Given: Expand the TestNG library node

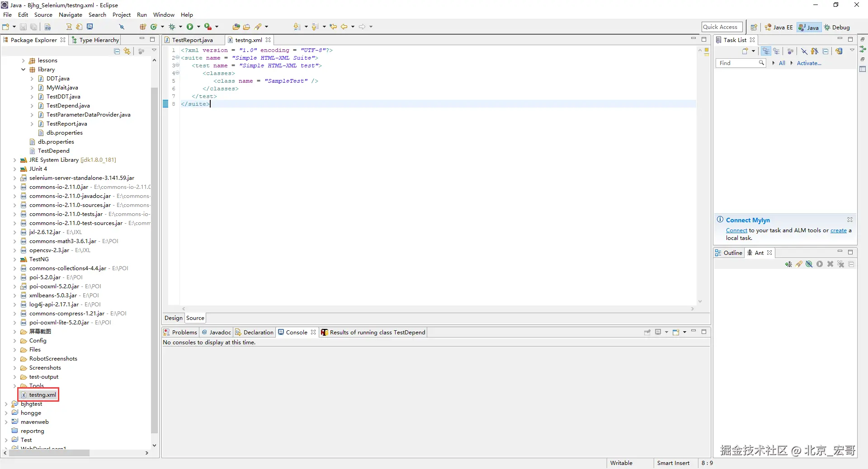Looking at the screenshot, I should (15, 259).
